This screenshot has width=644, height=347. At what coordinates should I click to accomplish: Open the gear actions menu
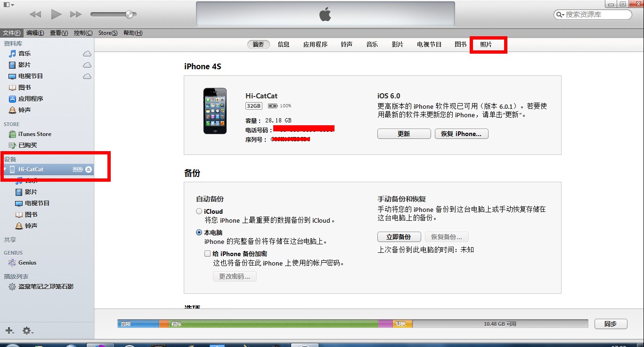click(28, 331)
